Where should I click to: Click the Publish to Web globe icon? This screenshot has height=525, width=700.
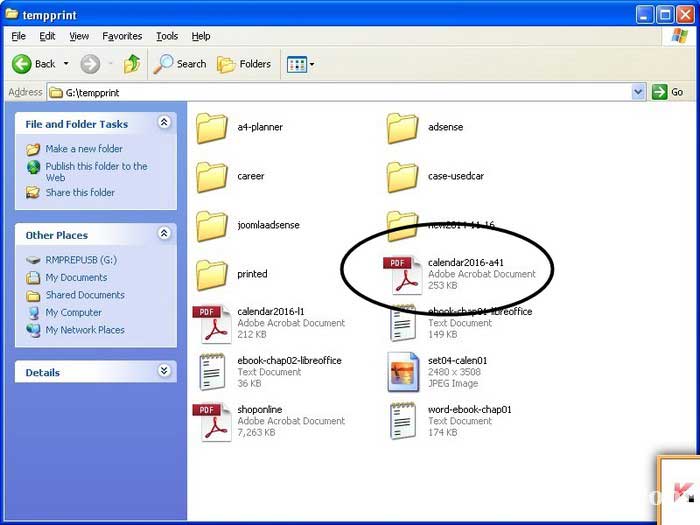click(33, 167)
